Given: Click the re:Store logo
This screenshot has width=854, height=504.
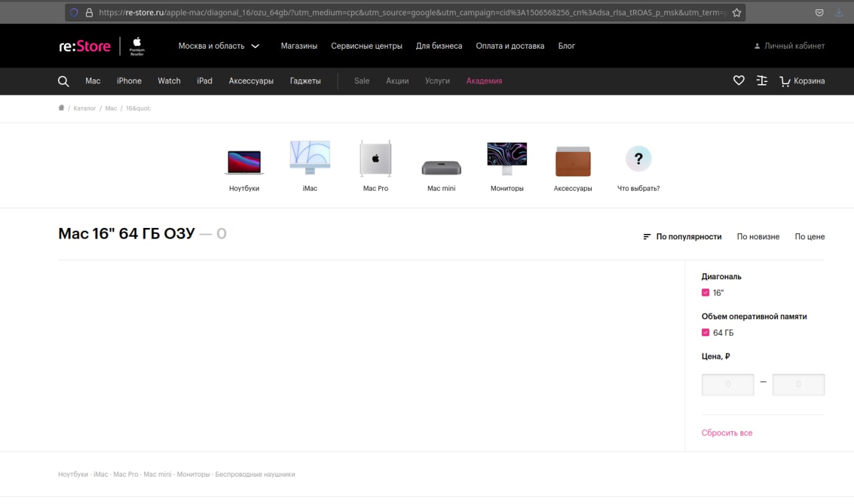Looking at the screenshot, I should (85, 46).
